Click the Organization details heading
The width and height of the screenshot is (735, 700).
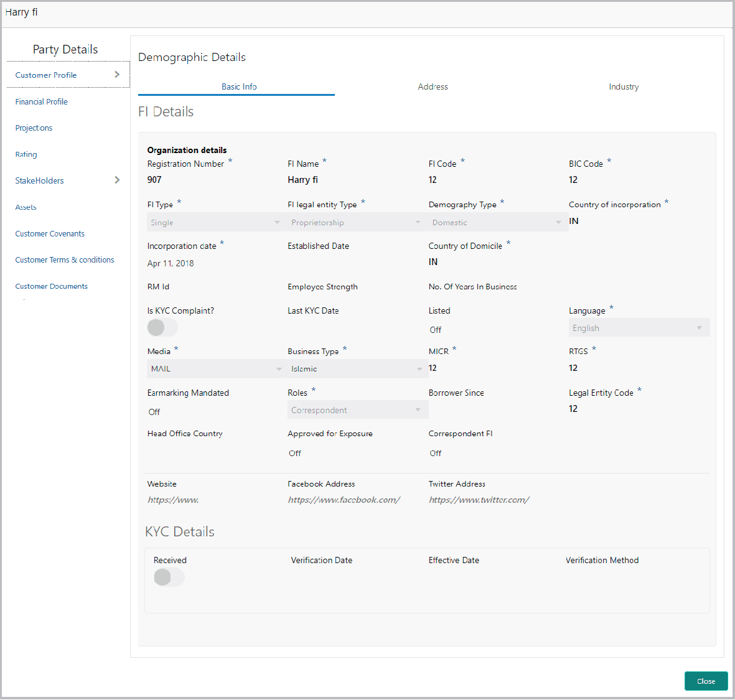click(187, 150)
